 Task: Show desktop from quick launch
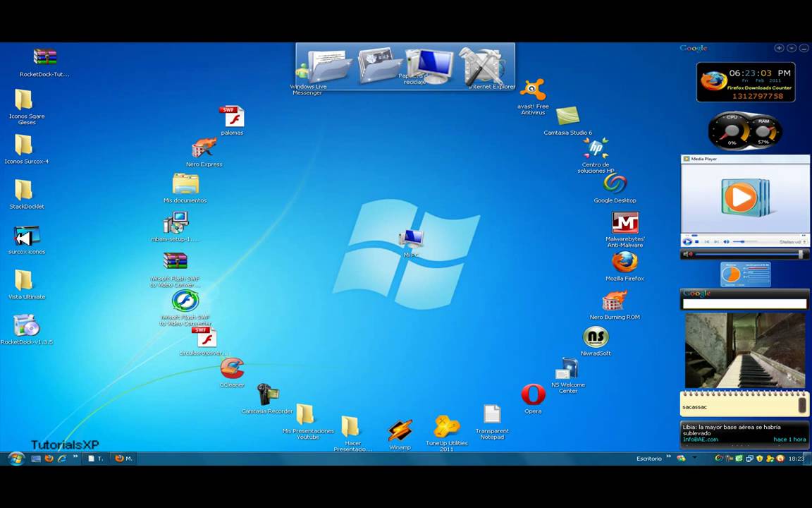[36, 459]
